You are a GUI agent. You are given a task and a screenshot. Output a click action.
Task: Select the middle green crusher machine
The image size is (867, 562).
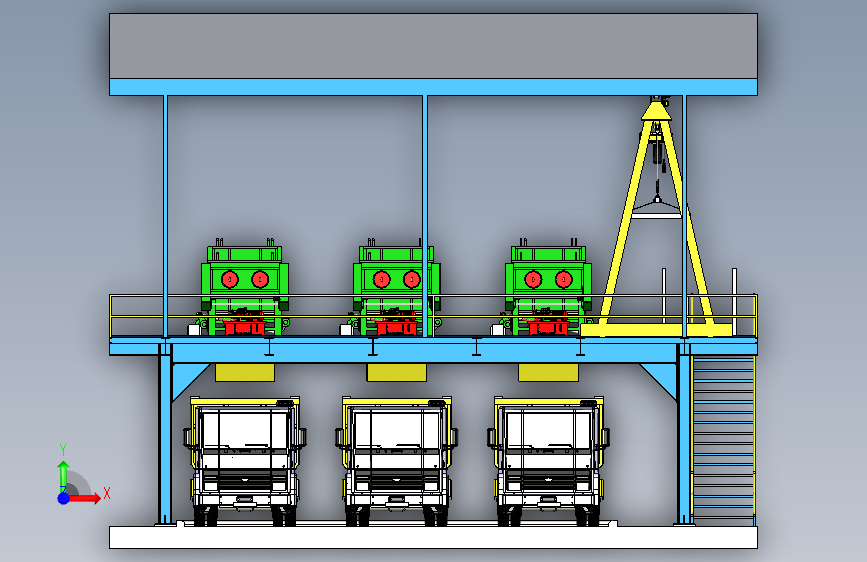(x=396, y=288)
